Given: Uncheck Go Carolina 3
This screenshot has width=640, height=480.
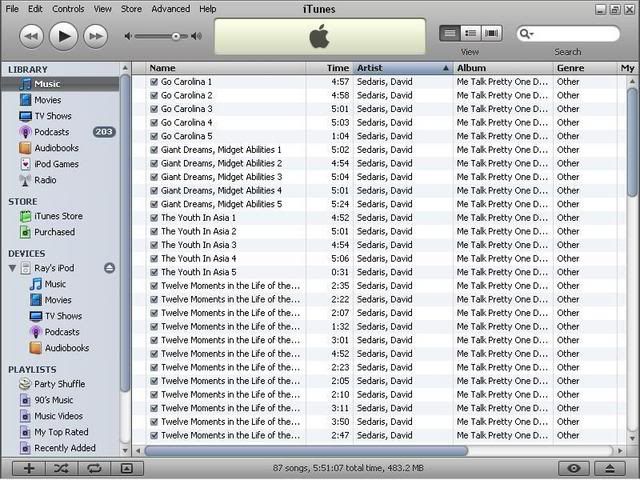Looking at the screenshot, I should click(154, 109).
